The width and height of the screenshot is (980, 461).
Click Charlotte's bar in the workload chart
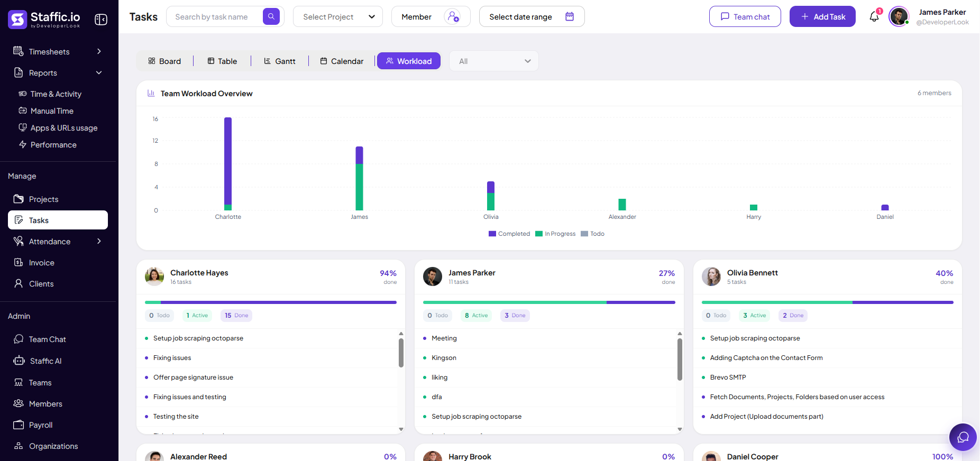click(x=228, y=164)
